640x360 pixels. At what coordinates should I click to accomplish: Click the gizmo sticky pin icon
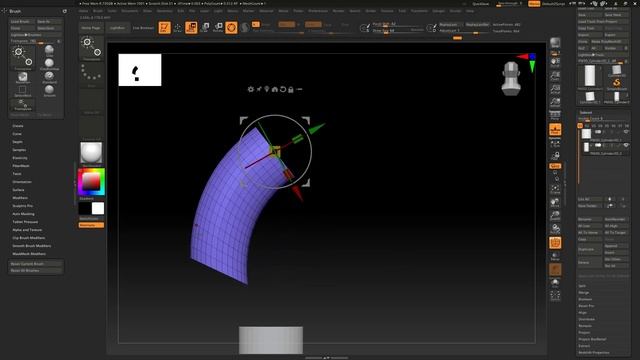[259, 89]
